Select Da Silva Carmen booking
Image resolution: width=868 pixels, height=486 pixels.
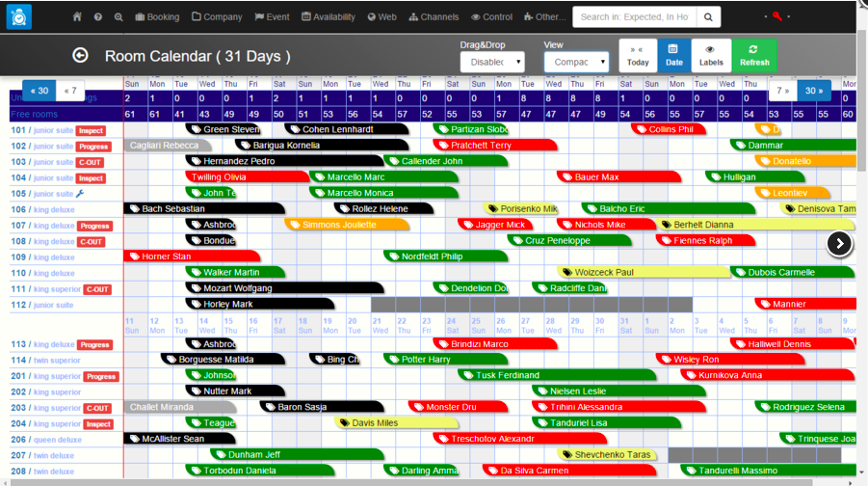click(x=569, y=471)
